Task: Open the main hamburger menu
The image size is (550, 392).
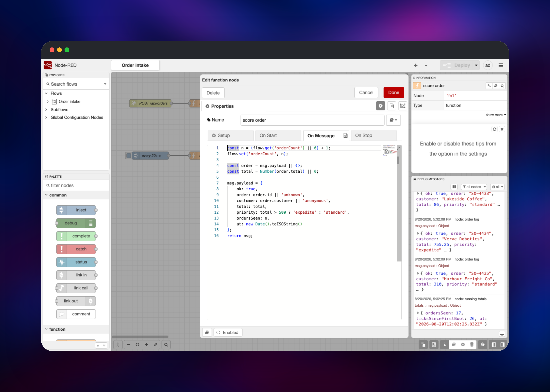Action: point(501,65)
